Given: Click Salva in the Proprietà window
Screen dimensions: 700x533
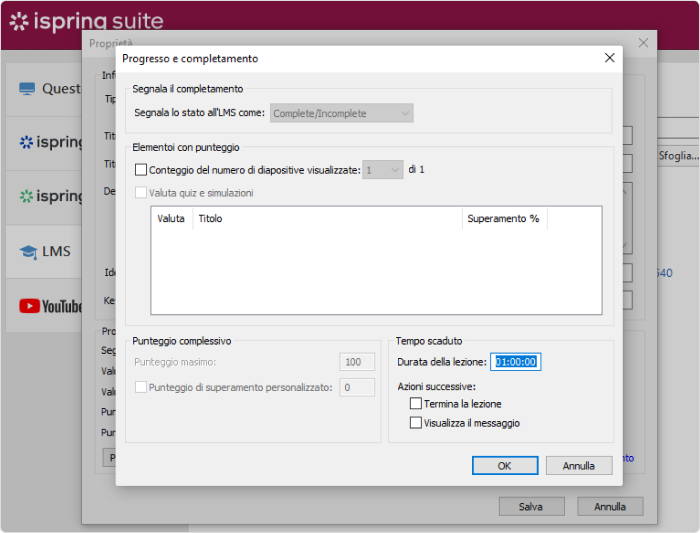Looking at the screenshot, I should point(531,507).
